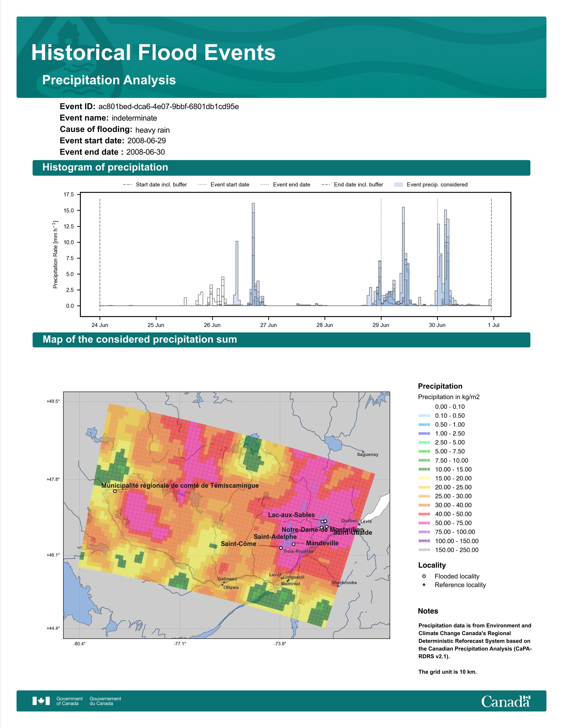Click the cause value heavy rain
Viewport: 563px width, 728px height.
tap(152, 130)
